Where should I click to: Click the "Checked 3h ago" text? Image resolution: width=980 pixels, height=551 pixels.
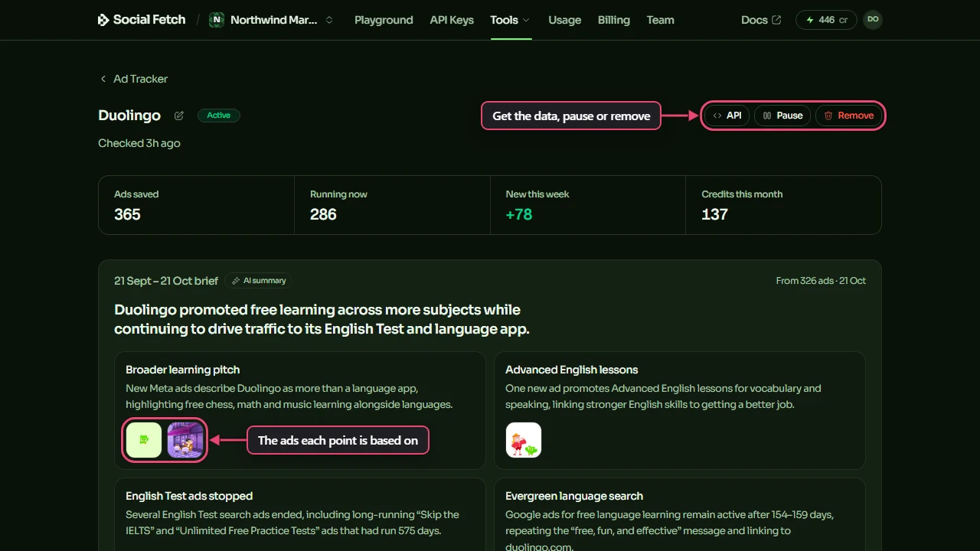(139, 143)
